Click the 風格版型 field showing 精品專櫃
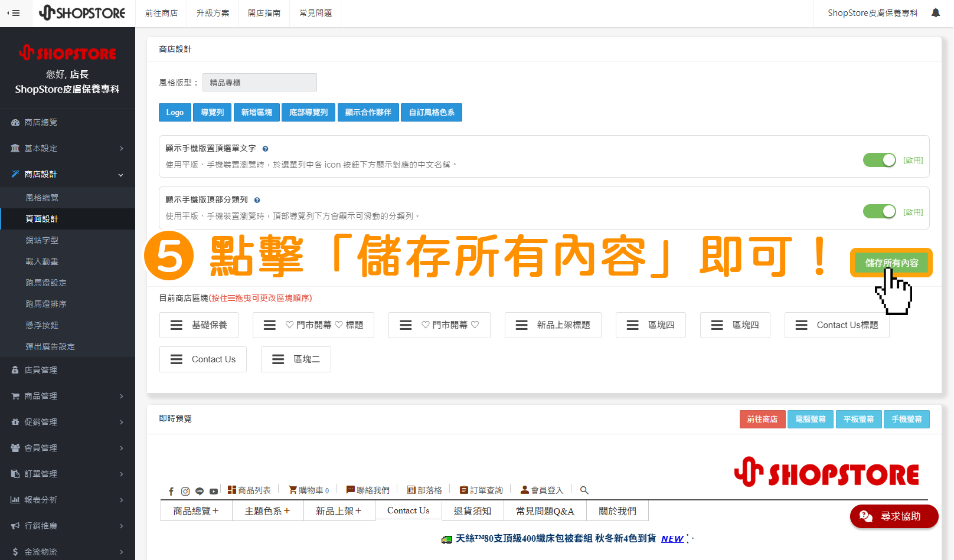This screenshot has height=560, width=954. (x=260, y=83)
